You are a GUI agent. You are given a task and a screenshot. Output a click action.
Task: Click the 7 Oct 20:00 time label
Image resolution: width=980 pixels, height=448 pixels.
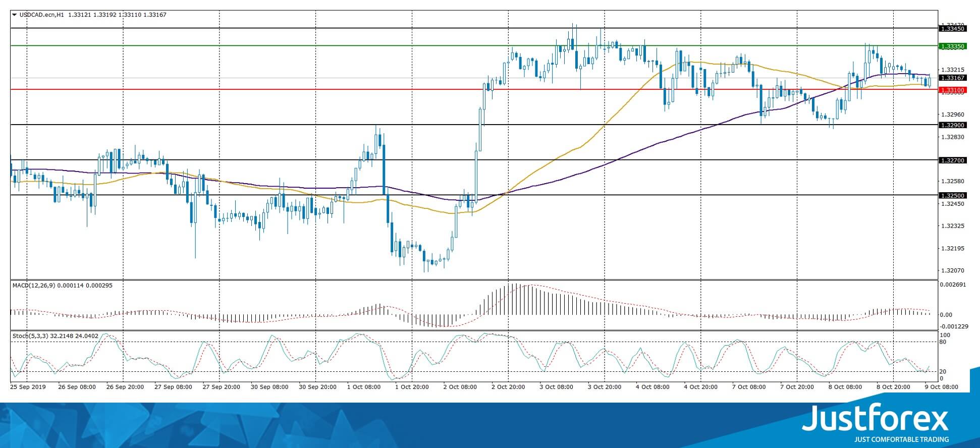click(798, 387)
